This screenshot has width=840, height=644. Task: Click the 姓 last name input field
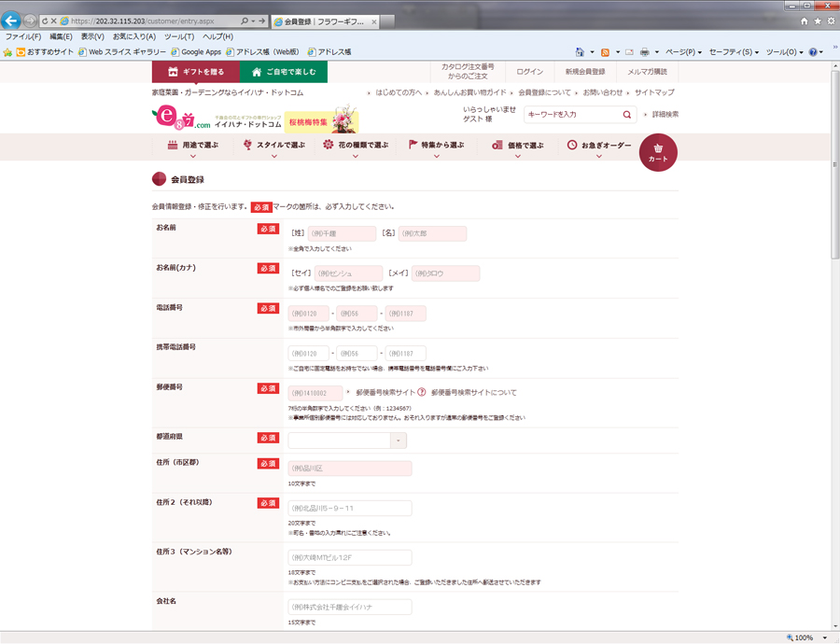[341, 234]
